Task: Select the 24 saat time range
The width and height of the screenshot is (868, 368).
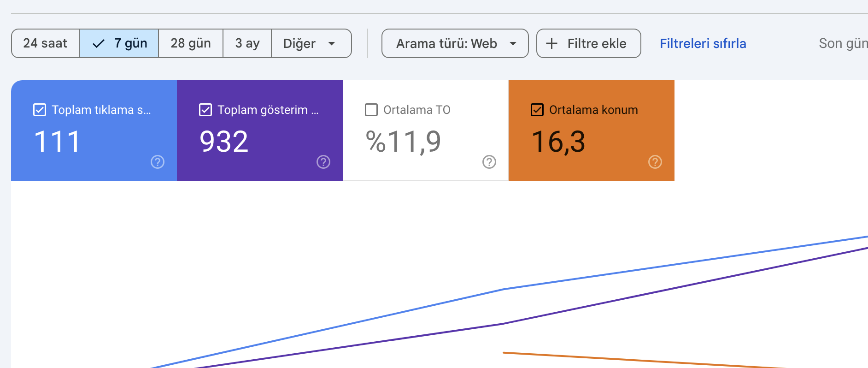Action: (x=45, y=43)
